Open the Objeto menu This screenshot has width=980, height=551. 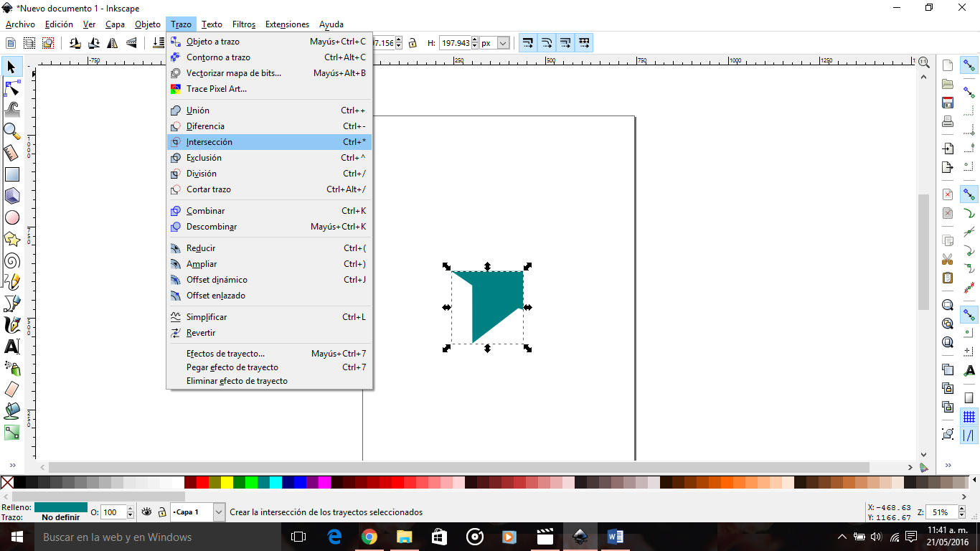tap(147, 24)
